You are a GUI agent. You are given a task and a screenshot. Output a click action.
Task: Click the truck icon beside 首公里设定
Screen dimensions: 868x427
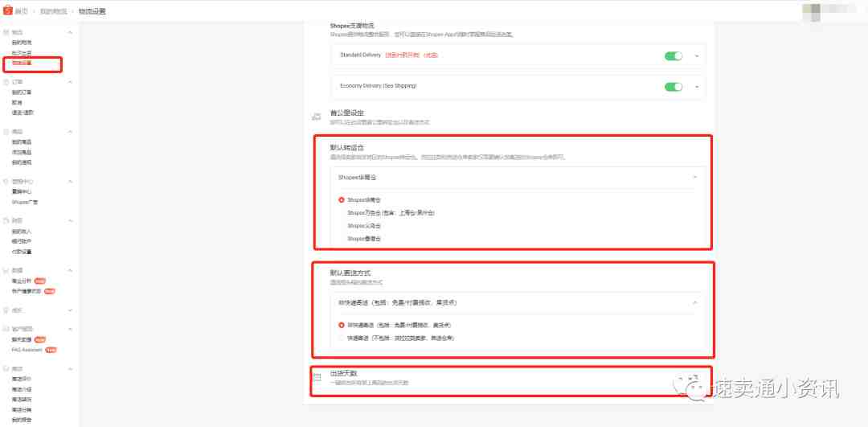pyautogui.click(x=317, y=117)
